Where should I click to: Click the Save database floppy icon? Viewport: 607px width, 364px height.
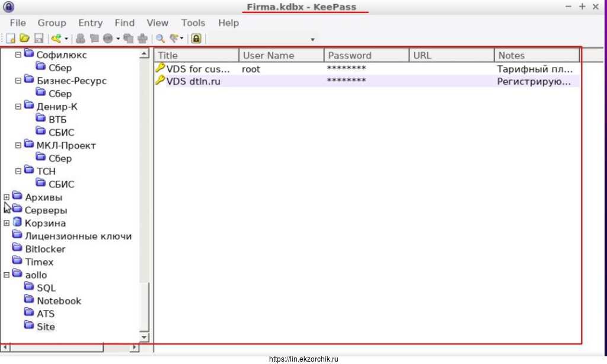39,39
